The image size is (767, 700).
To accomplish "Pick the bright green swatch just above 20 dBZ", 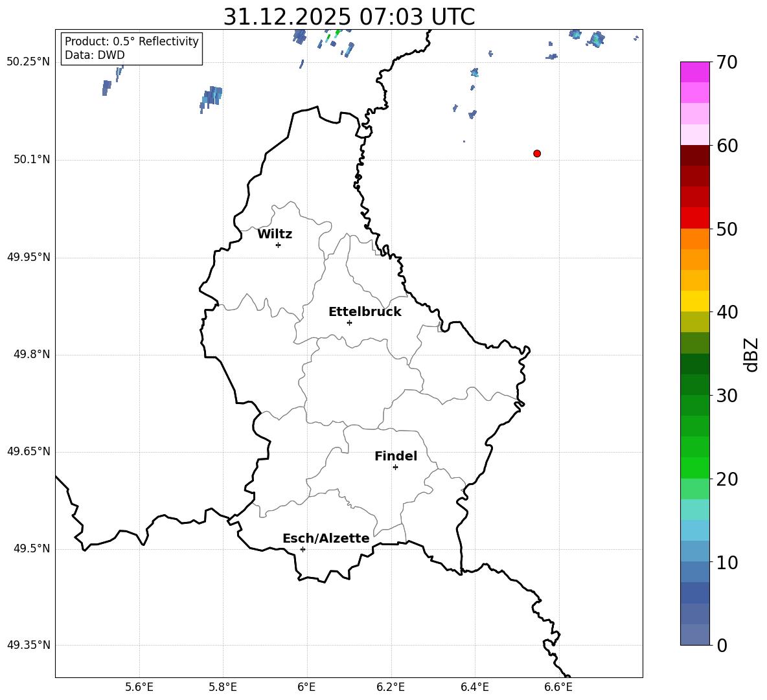I will click(695, 468).
